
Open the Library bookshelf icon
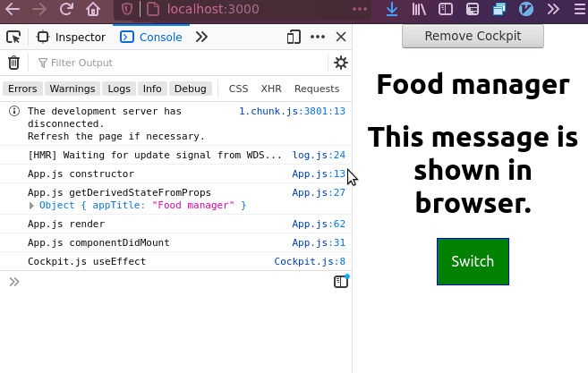(419, 9)
